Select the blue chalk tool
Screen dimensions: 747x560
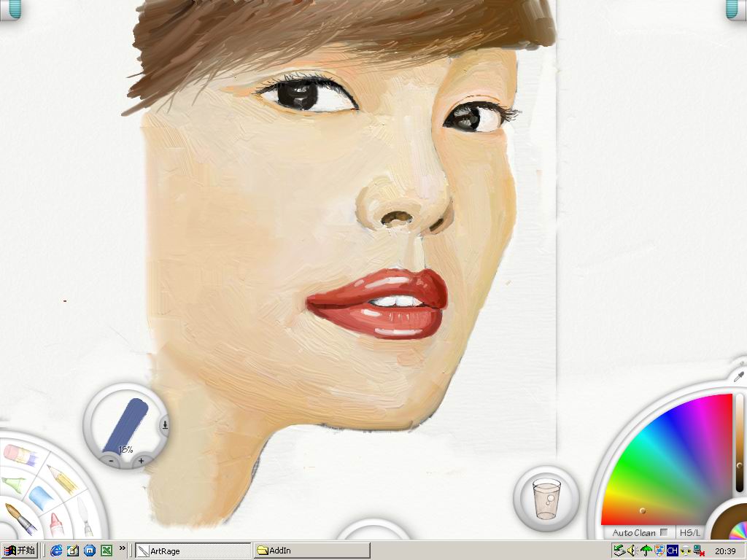42,497
